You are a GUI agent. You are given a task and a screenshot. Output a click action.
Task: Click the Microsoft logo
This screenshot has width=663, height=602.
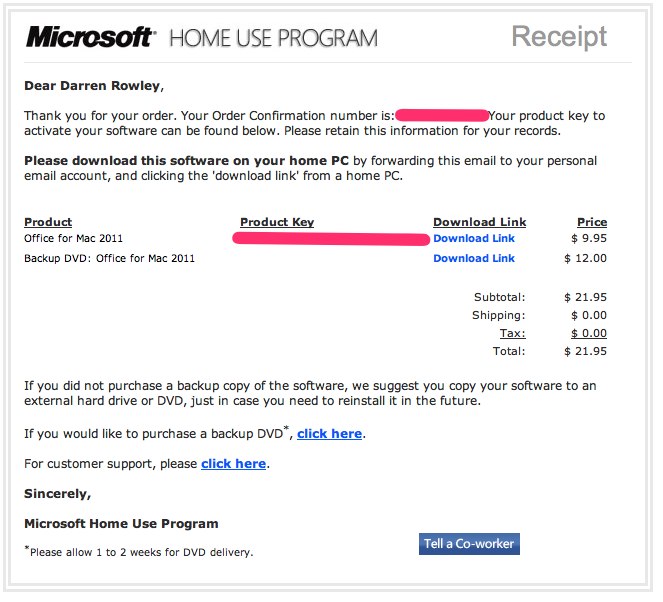[x=91, y=37]
